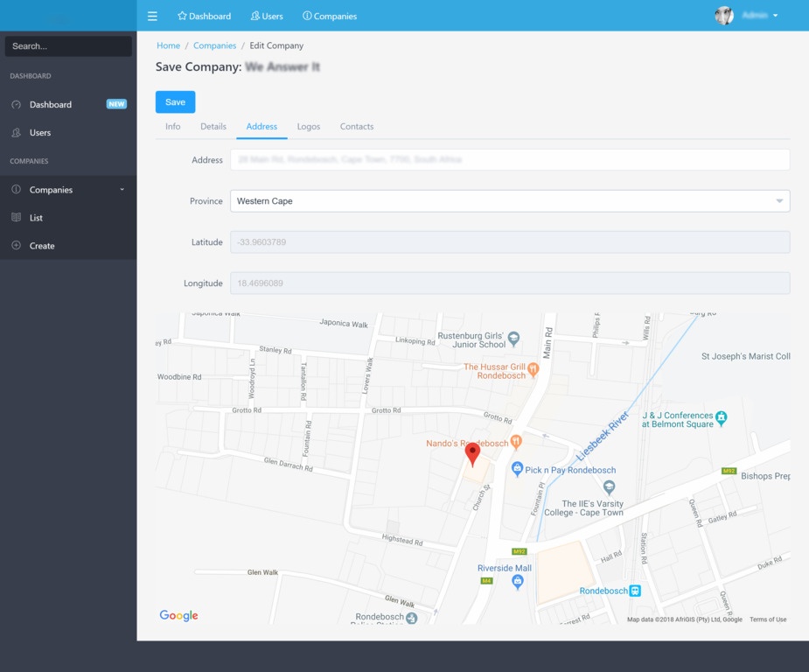Click the 'St Joseph's Marist Coll' label
The height and width of the screenshot is (672, 809).
tap(745, 356)
